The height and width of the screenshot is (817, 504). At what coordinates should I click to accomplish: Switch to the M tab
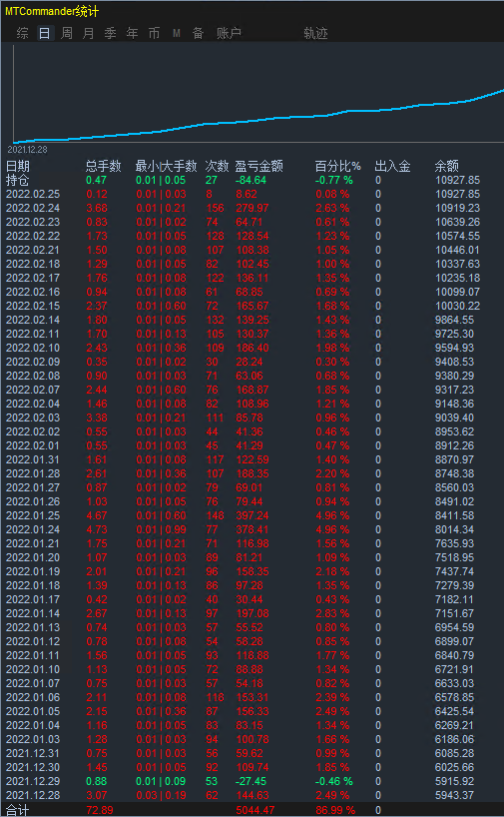click(177, 33)
